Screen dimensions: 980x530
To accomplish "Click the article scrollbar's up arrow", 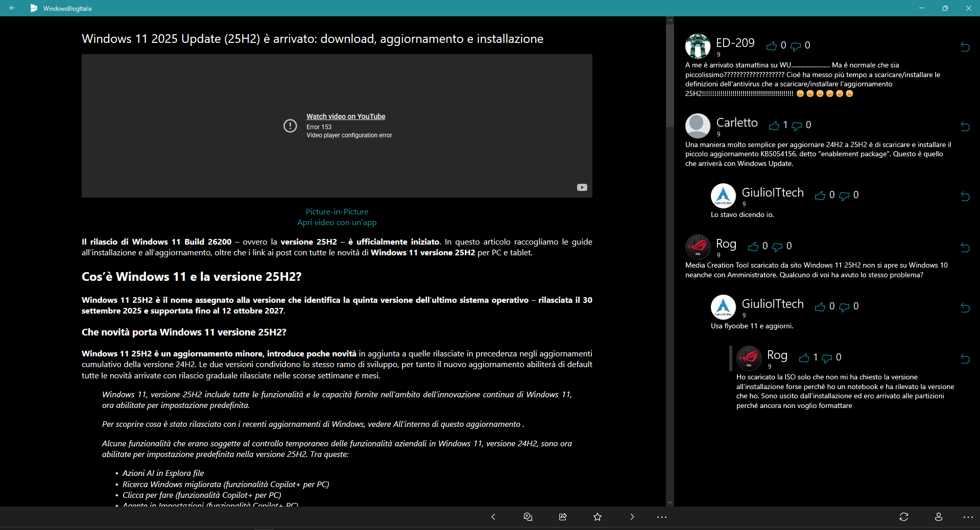I will [670, 20].
